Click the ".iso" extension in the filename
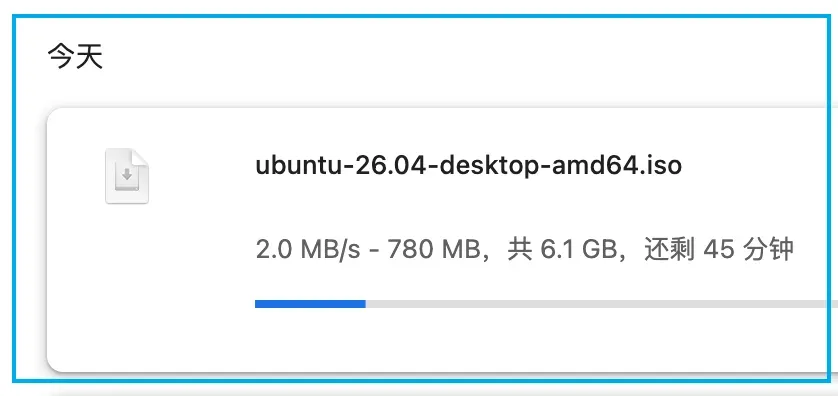The height and width of the screenshot is (396, 838). coord(657,165)
